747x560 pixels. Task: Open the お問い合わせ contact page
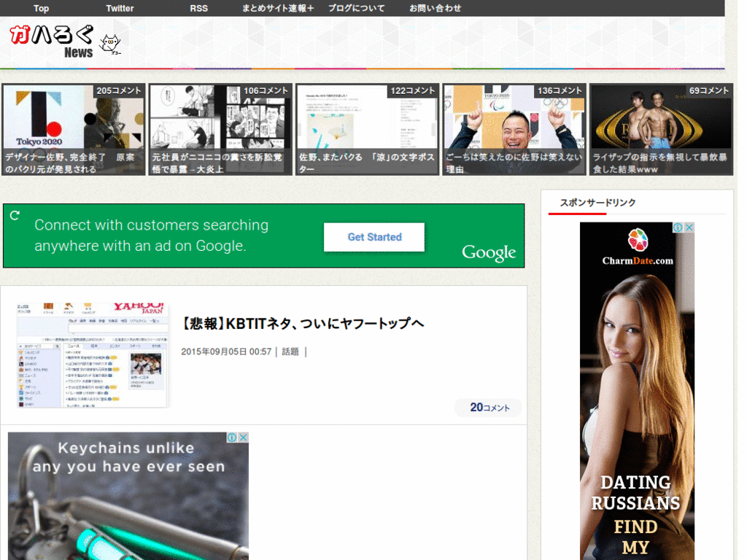(435, 8)
